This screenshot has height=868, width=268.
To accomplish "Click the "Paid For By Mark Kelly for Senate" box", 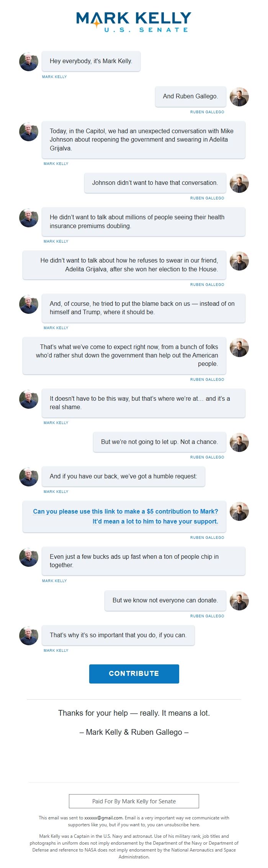I will 134,801.
